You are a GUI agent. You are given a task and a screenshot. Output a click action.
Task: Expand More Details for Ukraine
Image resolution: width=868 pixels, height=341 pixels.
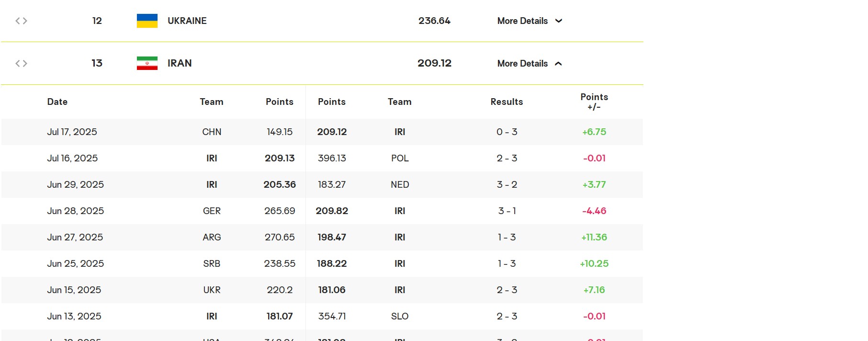[530, 21]
